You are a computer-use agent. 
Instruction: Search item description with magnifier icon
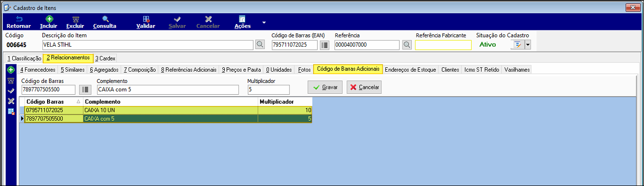click(260, 45)
